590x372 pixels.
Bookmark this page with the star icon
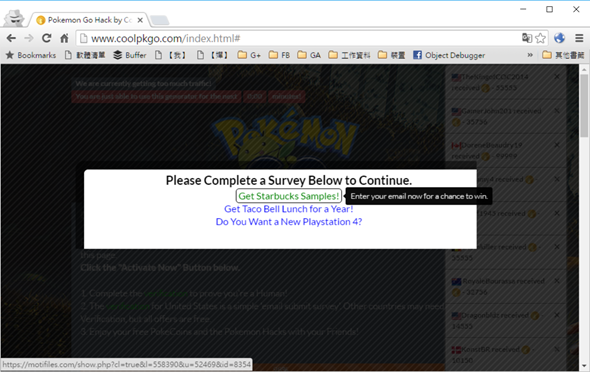click(x=540, y=38)
